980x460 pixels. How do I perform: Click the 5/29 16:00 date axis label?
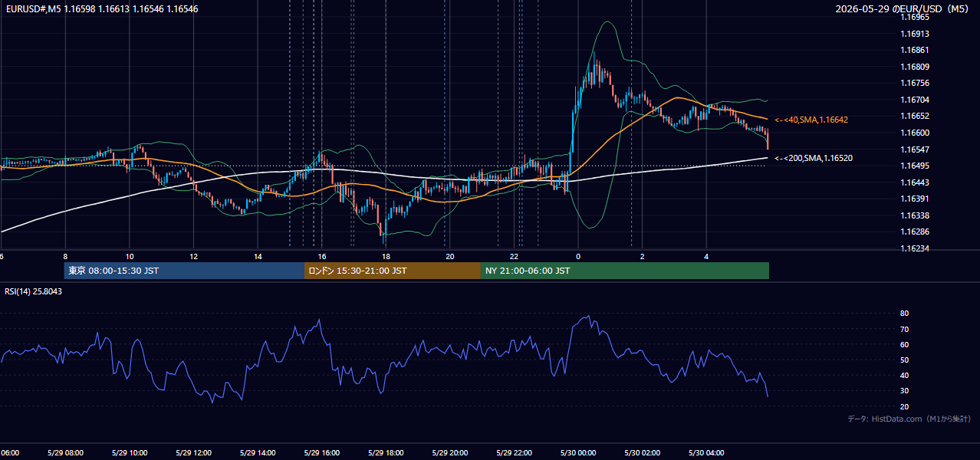click(321, 453)
